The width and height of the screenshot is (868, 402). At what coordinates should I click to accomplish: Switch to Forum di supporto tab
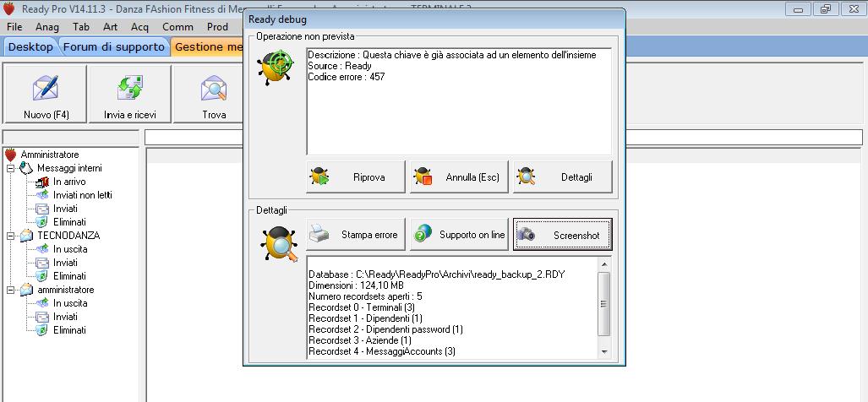[x=113, y=47]
